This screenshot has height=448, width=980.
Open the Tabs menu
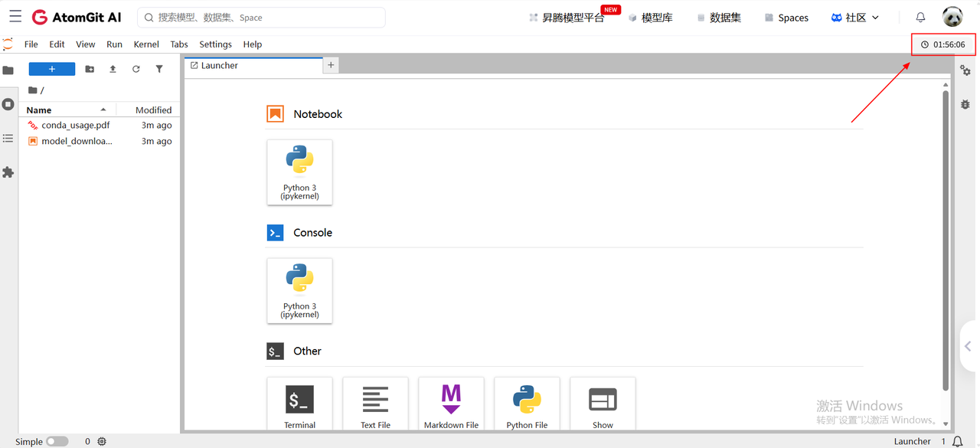179,44
